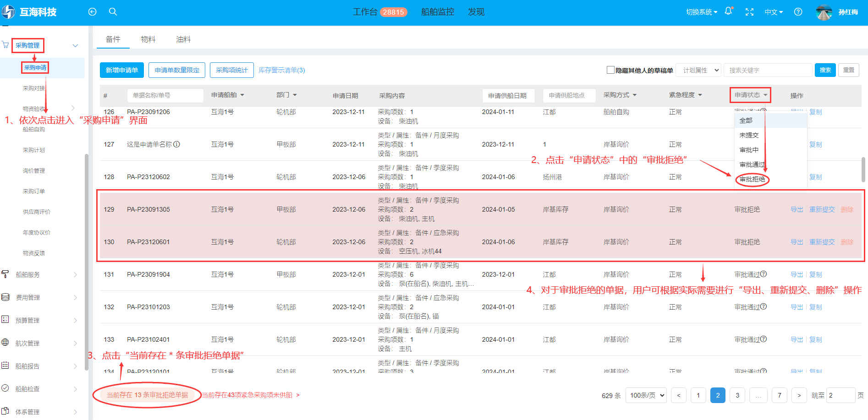Switch to 物料 tab
The width and height of the screenshot is (868, 420).
pos(148,39)
